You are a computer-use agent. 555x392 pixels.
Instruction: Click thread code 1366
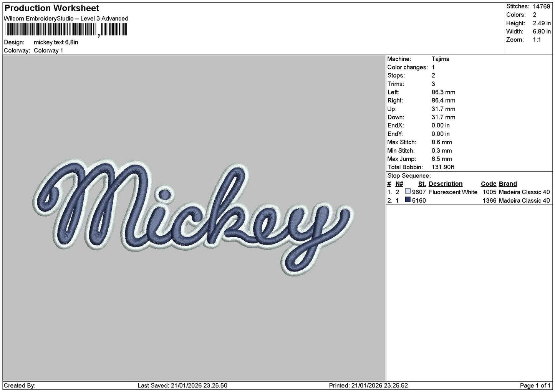489,201
